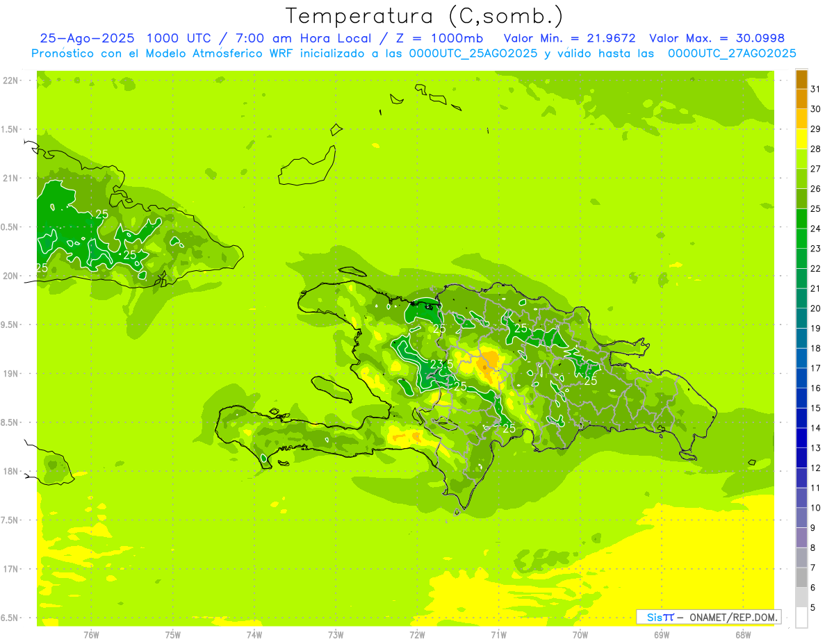Click the "72W" longitude tick label

pos(417,634)
